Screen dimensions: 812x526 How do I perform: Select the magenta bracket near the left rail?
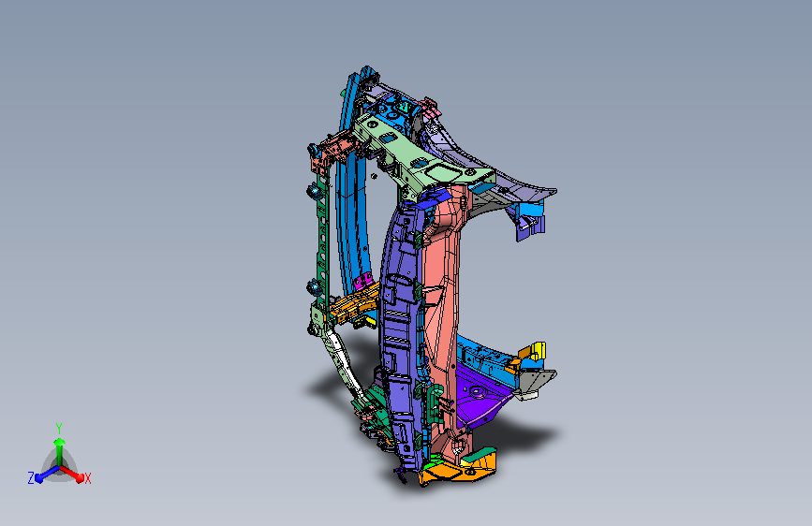pyautogui.click(x=363, y=282)
